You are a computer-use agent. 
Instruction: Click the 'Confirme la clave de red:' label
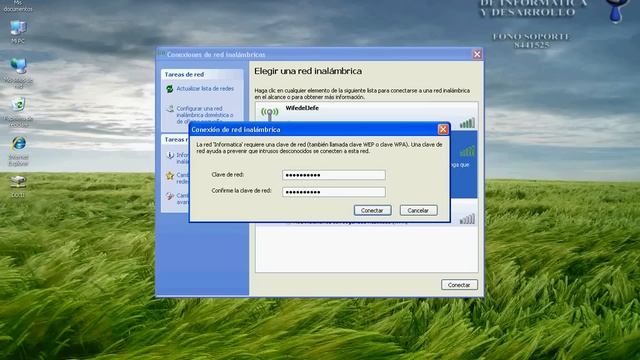pos(241,191)
